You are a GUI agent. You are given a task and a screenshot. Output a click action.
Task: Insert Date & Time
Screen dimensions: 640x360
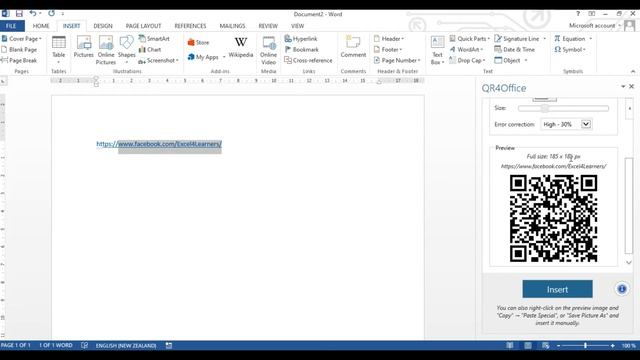[x=514, y=49]
